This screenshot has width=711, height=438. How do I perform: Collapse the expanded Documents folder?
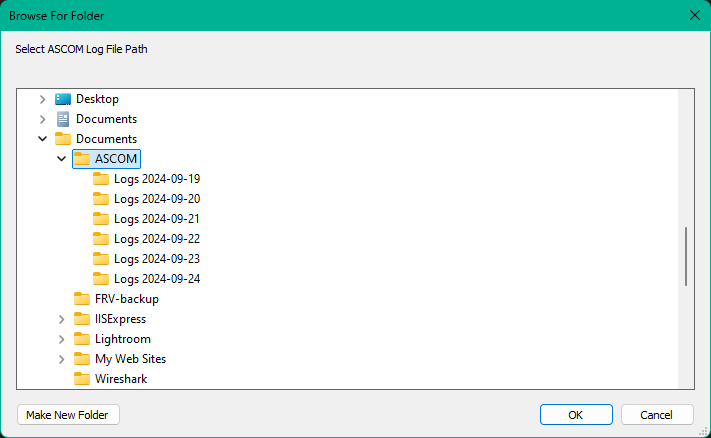pos(42,139)
